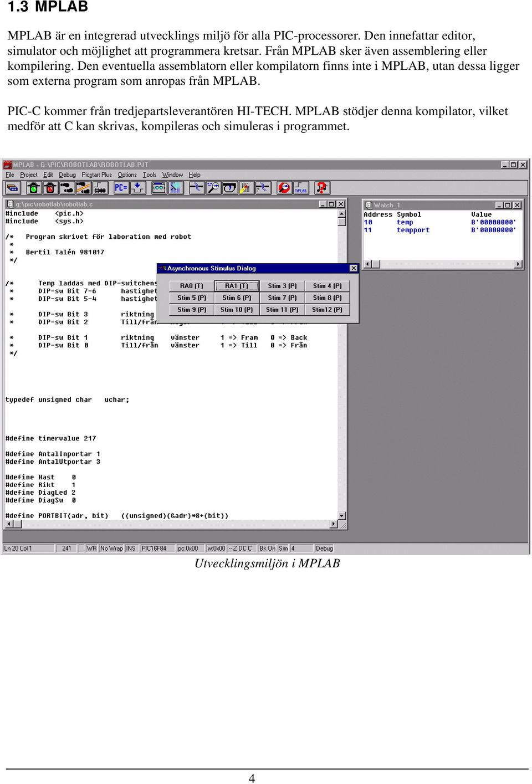Click the footsteps Step icon
Screen dimensions: 532x784
[x=67, y=188]
